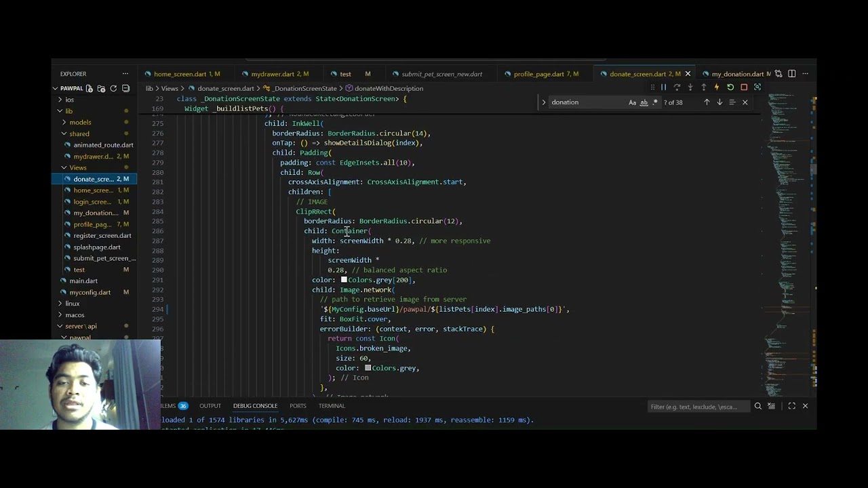Restart the debug session
The height and width of the screenshot is (488, 868).
coord(730,87)
